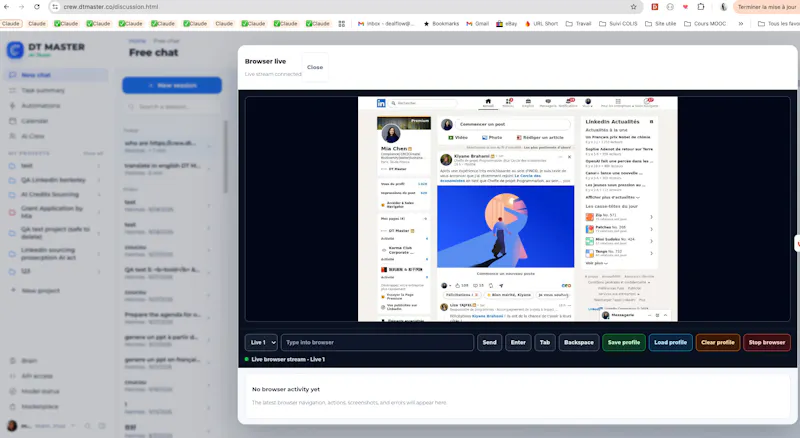Click the Enter key button

click(518, 343)
